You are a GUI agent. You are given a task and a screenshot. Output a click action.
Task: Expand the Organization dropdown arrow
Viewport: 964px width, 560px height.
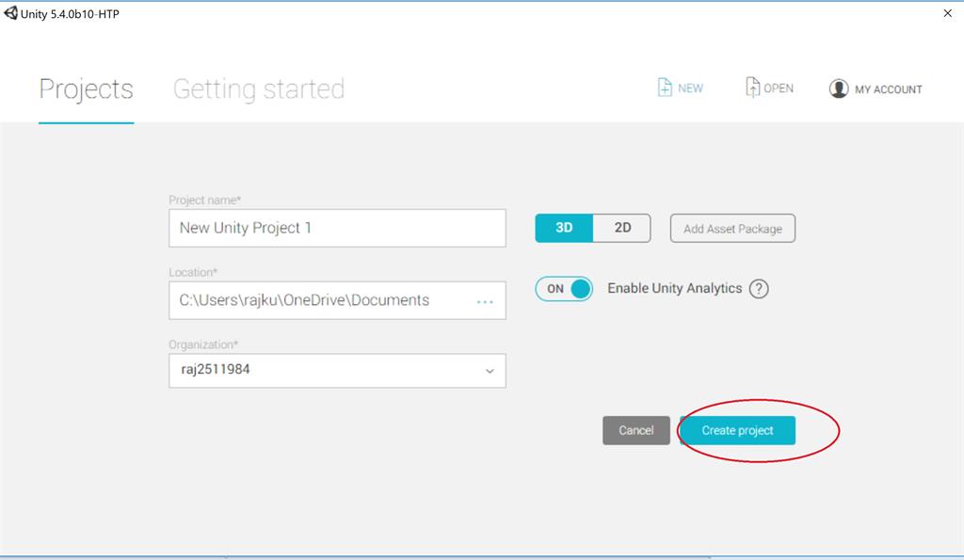[490, 371]
